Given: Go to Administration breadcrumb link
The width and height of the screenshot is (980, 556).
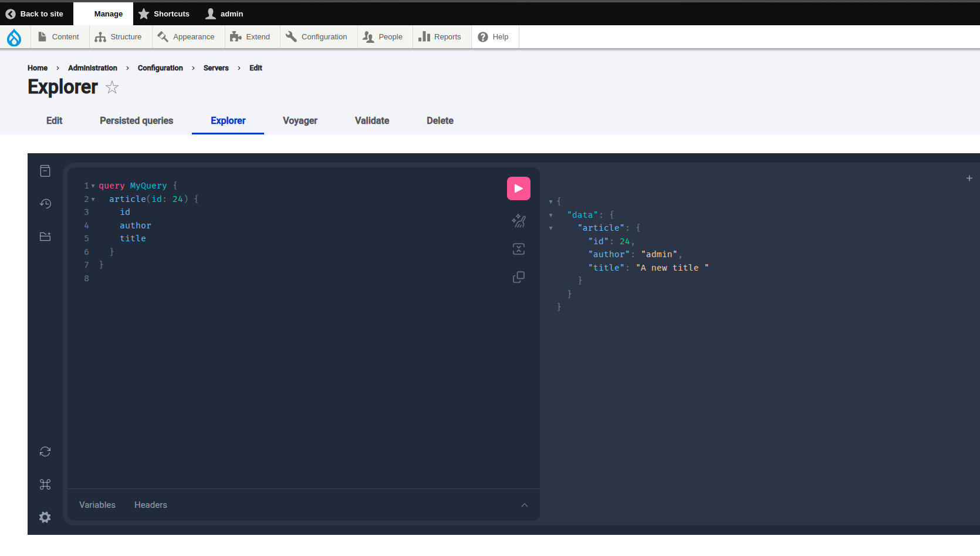Looking at the screenshot, I should 93,68.
